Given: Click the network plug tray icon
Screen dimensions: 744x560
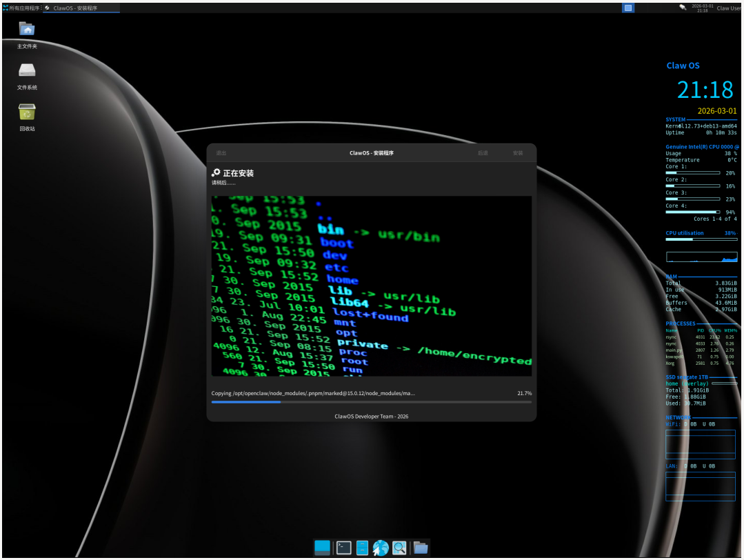Looking at the screenshot, I should pos(683,8).
